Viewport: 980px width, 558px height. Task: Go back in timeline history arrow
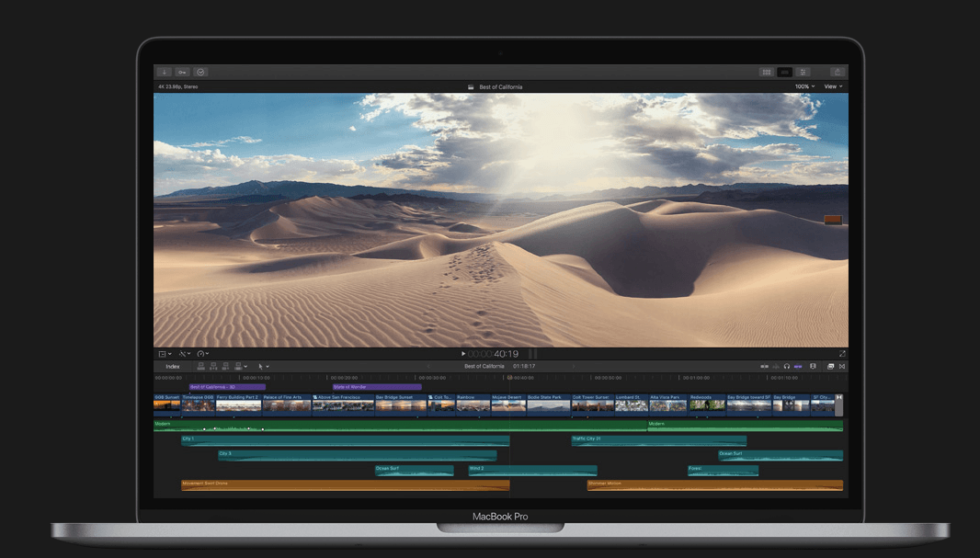(x=428, y=367)
